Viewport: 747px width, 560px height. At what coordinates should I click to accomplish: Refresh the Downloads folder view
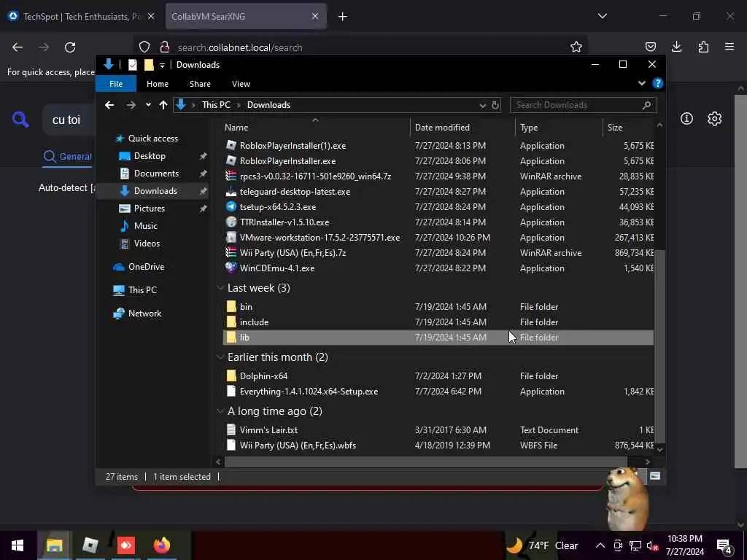click(x=495, y=105)
